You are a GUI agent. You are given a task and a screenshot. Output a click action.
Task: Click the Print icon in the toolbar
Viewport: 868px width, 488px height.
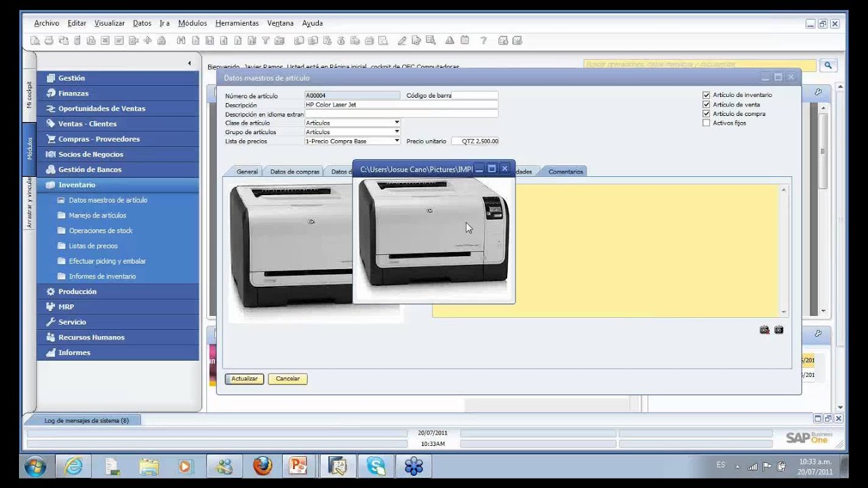point(49,41)
